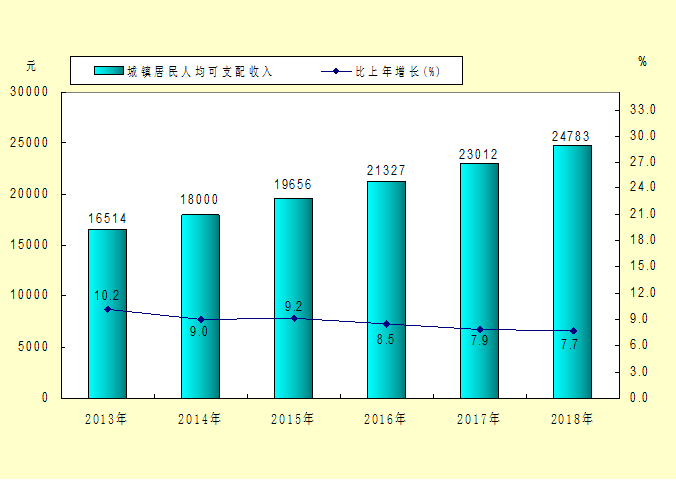
Task: Click the 2017年 axis label
Action: [478, 419]
